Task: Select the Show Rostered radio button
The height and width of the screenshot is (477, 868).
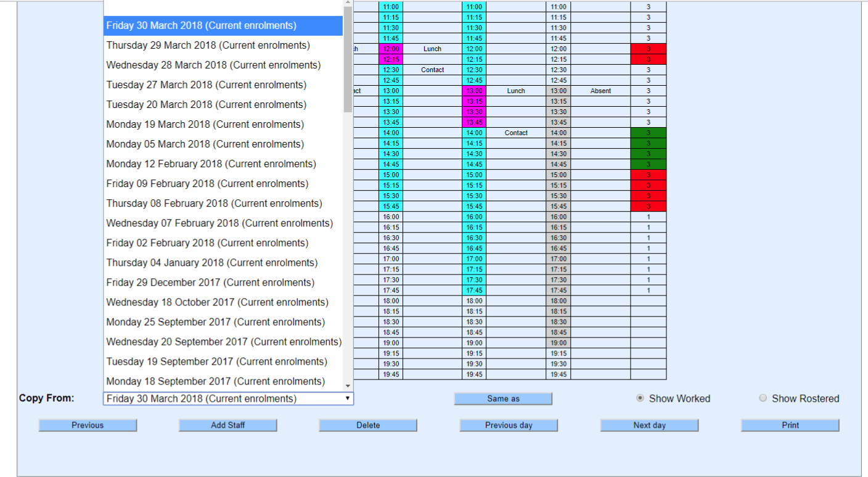Action: pos(763,399)
